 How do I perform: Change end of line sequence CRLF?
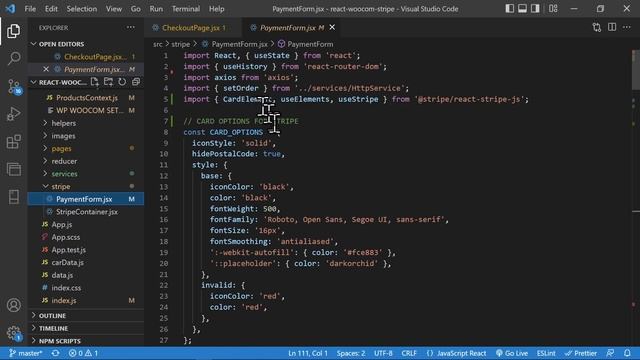click(x=409, y=353)
